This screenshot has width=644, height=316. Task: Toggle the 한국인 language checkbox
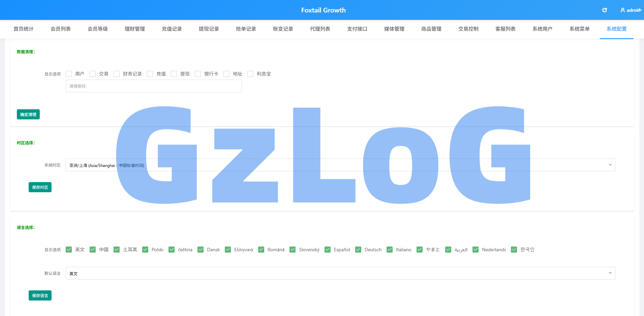[x=514, y=250]
